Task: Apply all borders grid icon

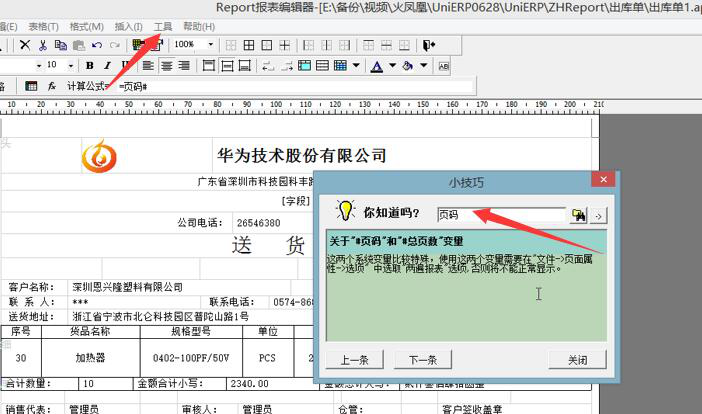Action: [249, 45]
